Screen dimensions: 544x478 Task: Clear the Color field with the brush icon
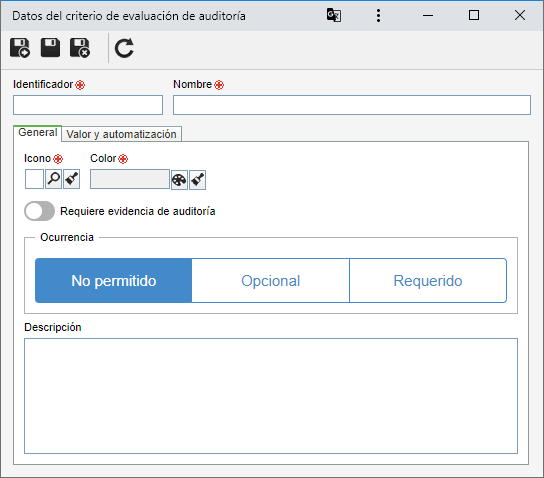[x=197, y=180]
